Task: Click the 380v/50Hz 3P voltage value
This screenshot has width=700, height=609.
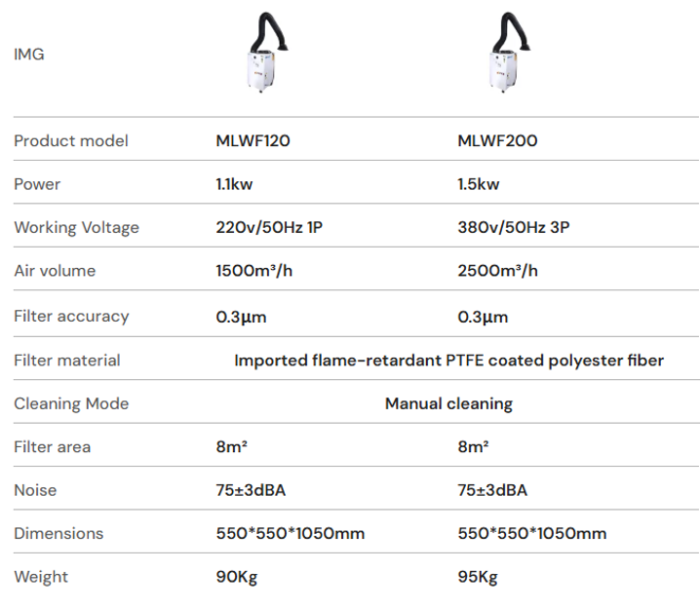Action: coord(514,228)
